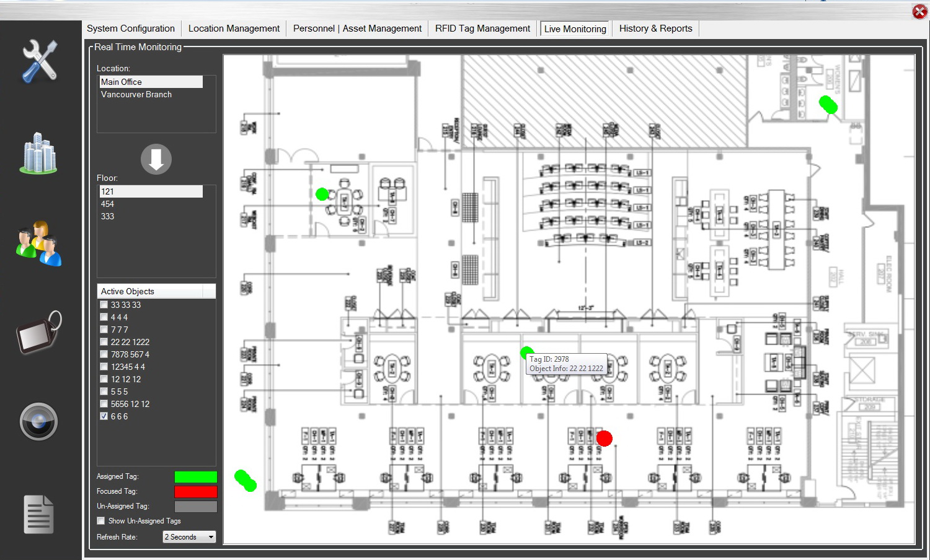Select floor 454 in the Floor list
The image size is (930, 560).
(x=108, y=204)
